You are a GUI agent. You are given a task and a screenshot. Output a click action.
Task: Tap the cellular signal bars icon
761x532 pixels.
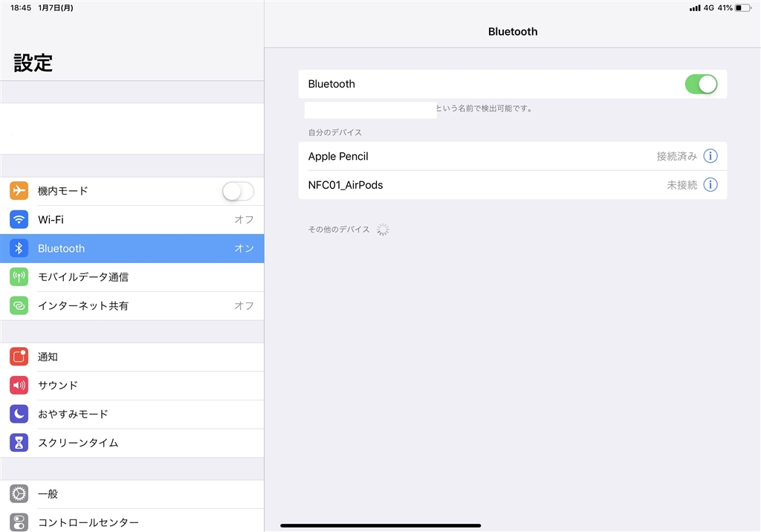[x=695, y=7]
